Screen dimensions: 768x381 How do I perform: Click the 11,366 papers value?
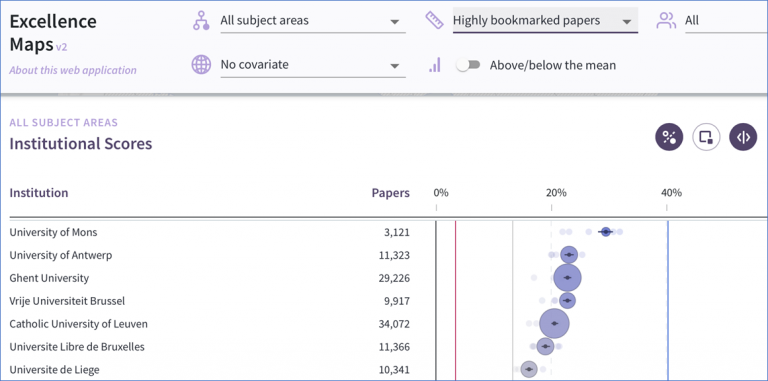(394, 347)
